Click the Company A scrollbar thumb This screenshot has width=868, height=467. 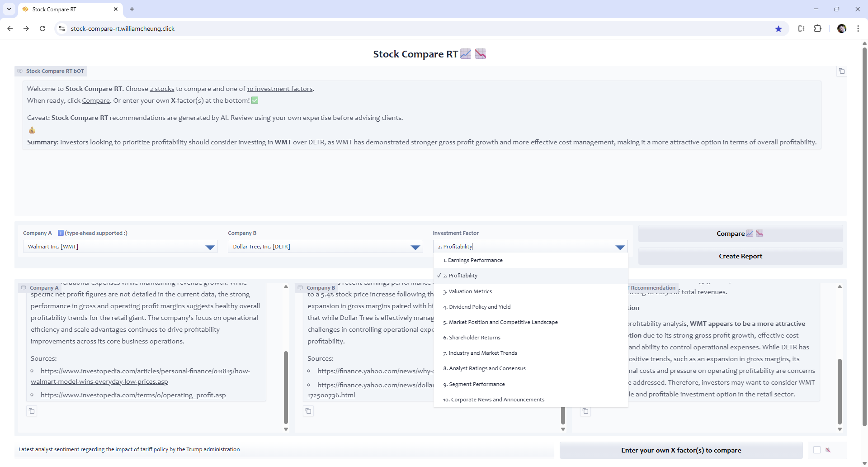click(x=286, y=387)
